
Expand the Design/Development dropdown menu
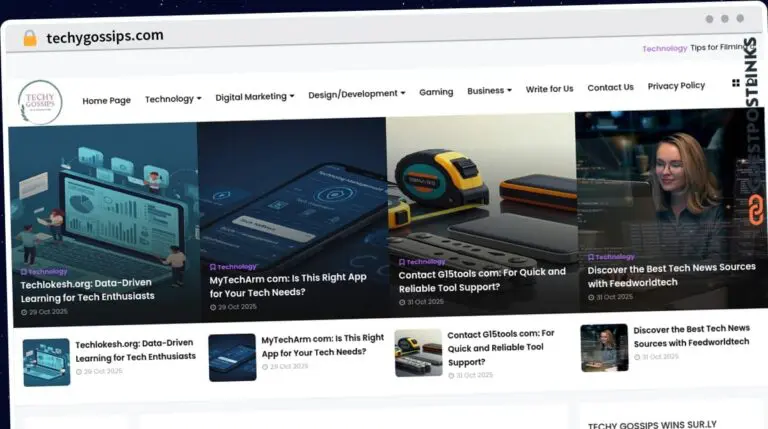click(x=357, y=94)
